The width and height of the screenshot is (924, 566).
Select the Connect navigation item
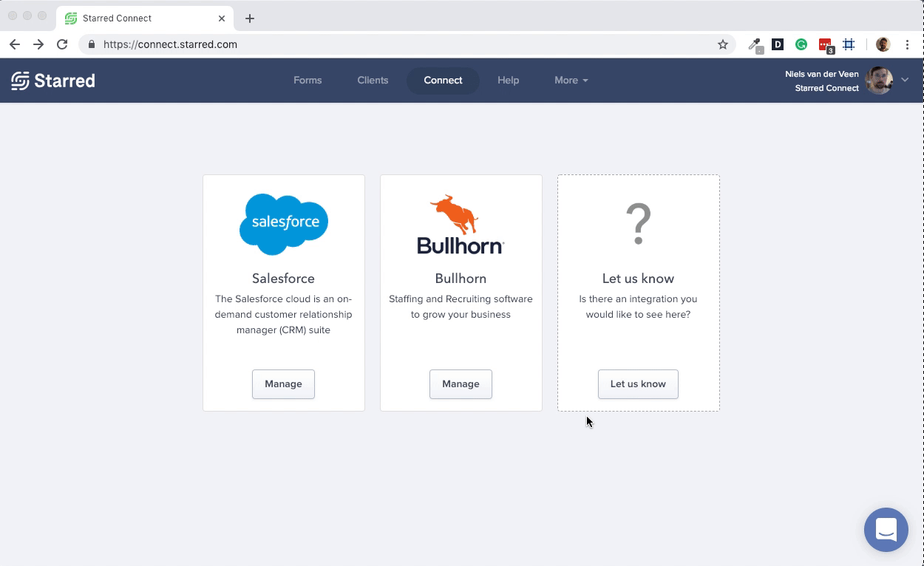click(x=443, y=81)
